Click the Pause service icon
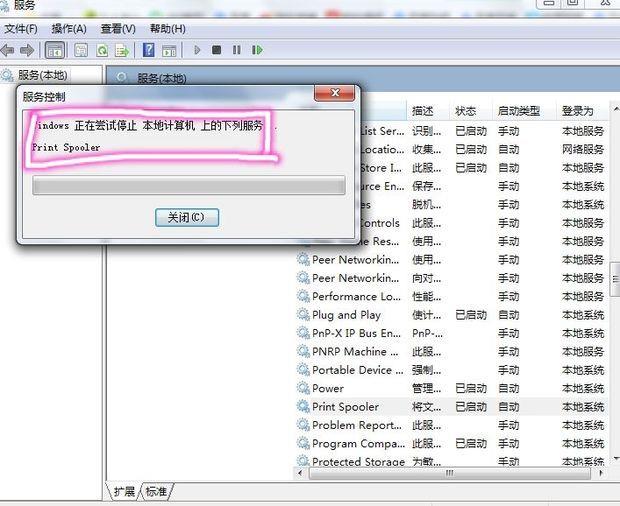The image size is (620, 506). (x=236, y=50)
